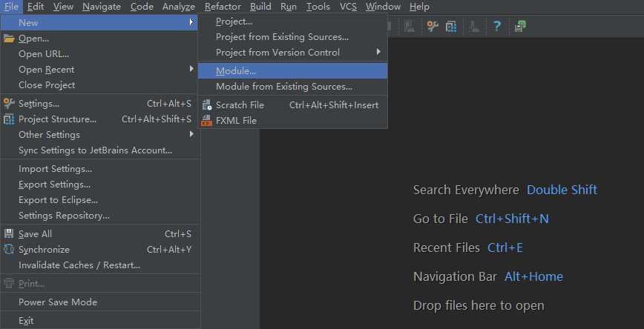
Task: Click the rightmost green toolbar icon
Action: pos(520,27)
